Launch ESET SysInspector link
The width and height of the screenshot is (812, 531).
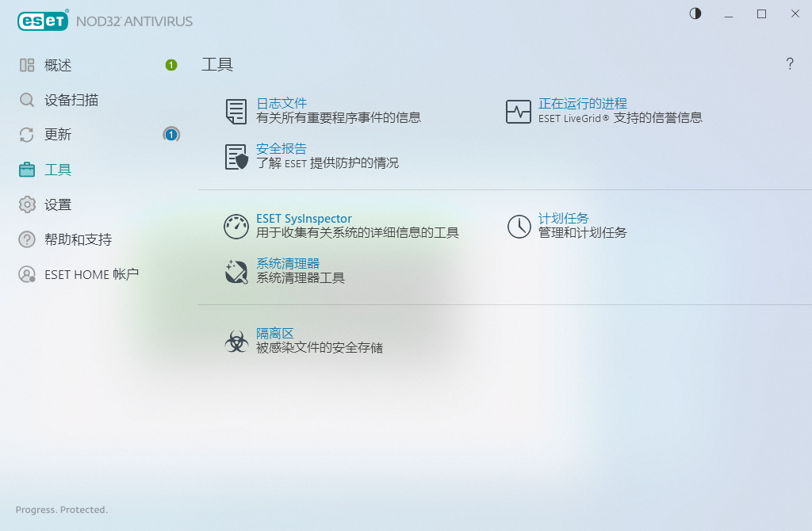tap(304, 219)
